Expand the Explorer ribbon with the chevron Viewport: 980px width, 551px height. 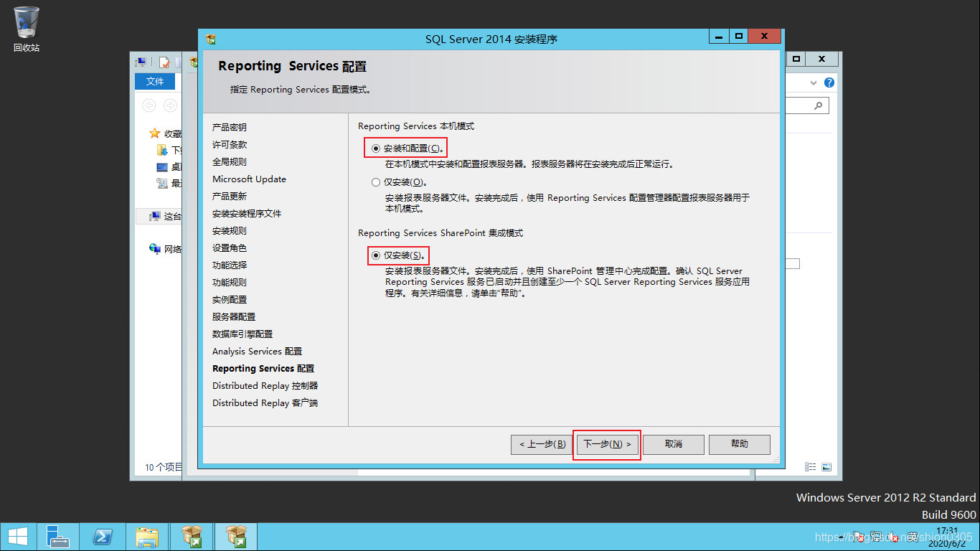point(814,83)
